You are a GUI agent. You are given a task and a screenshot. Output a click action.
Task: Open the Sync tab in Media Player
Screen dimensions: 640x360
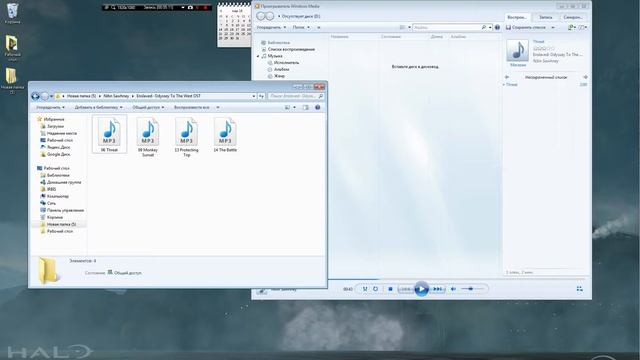point(573,17)
